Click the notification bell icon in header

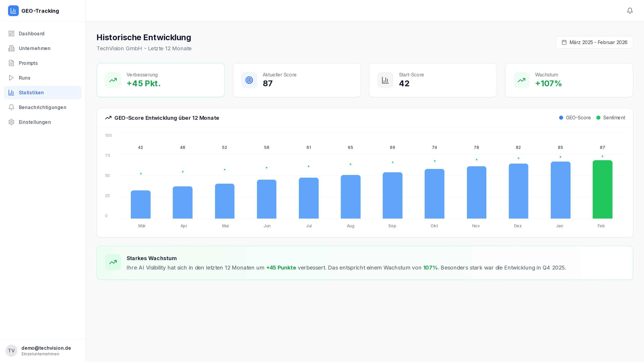[x=629, y=11]
